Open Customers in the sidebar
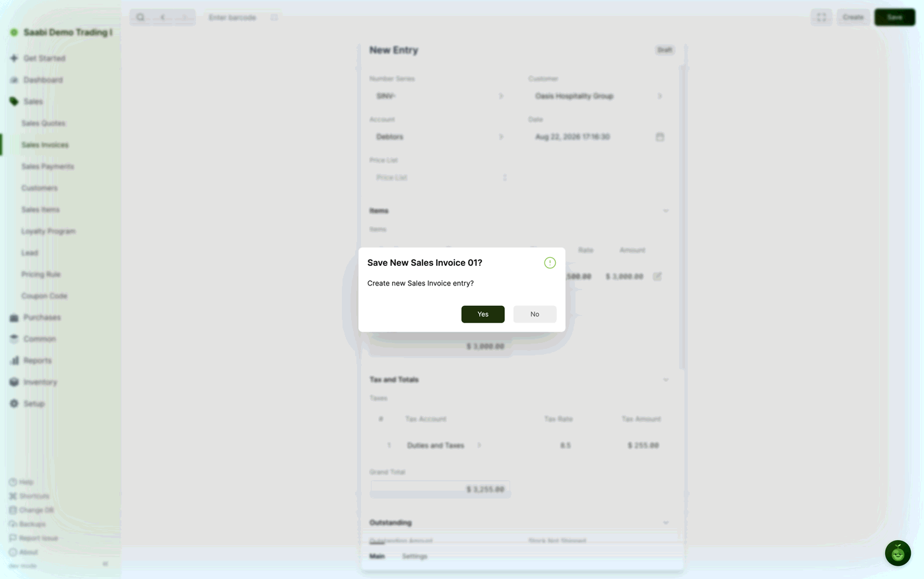The image size is (924, 579). point(40,188)
